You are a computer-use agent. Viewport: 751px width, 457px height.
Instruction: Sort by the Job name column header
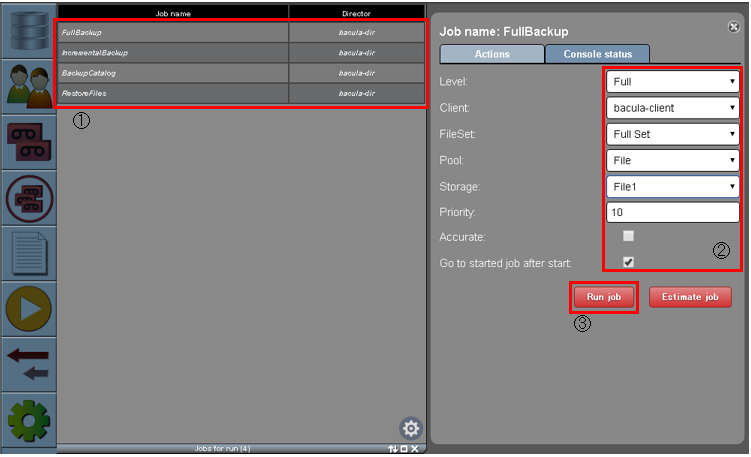[x=173, y=13]
